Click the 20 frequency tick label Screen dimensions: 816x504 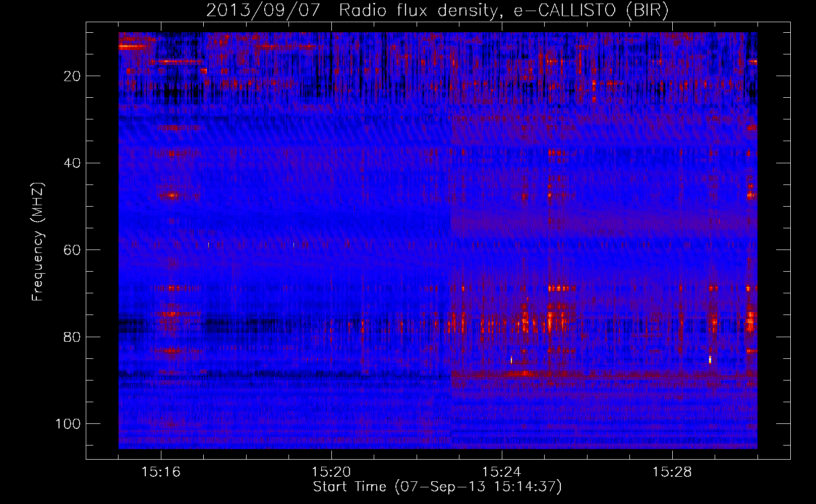72,76
